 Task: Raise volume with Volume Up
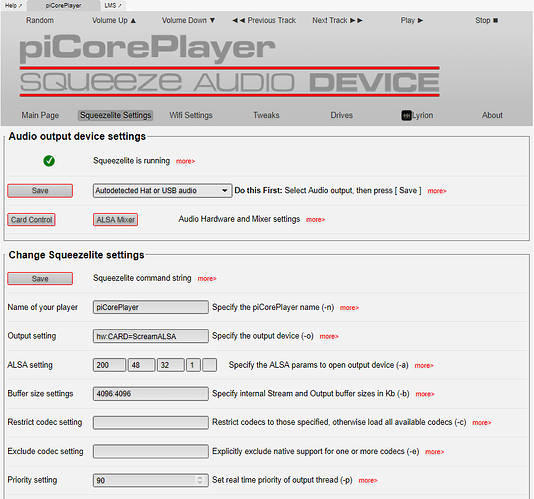[x=114, y=20]
